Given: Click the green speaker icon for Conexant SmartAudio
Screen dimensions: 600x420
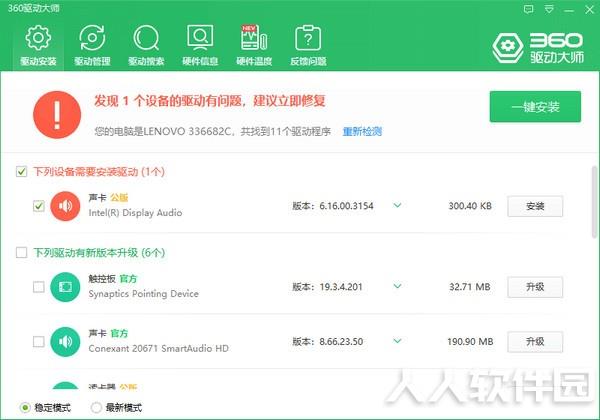Looking at the screenshot, I should [x=65, y=341].
